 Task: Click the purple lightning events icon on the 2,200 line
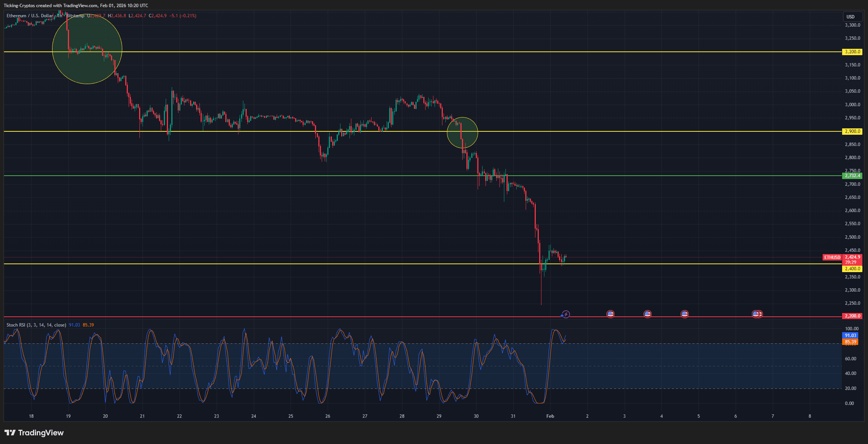pyautogui.click(x=566, y=314)
